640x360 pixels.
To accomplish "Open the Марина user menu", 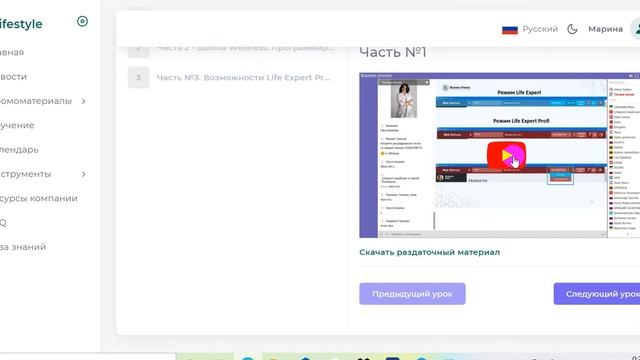I will click(x=605, y=29).
